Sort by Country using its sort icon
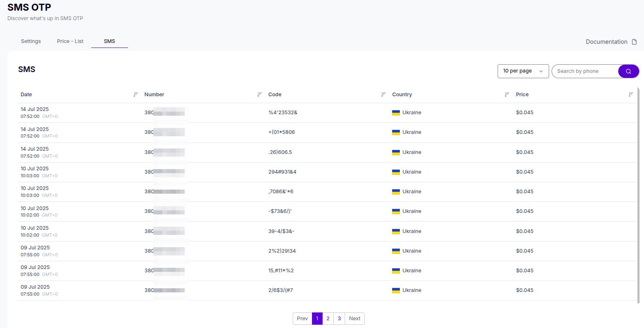Viewport: 644px width, 328px height. tap(507, 95)
